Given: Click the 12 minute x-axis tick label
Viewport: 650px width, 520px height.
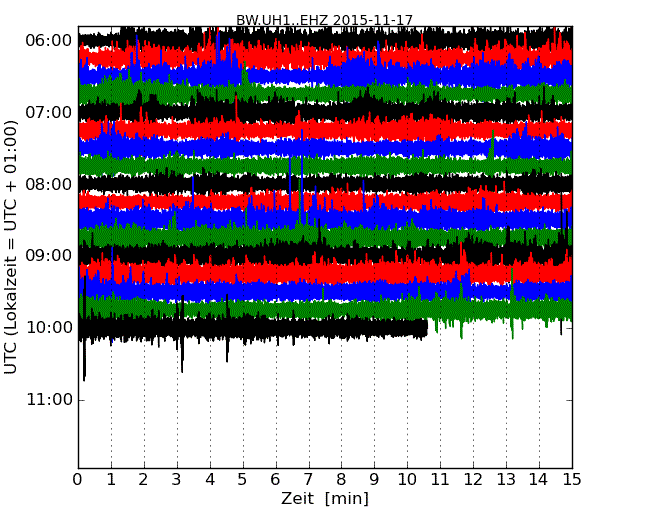Looking at the screenshot, I should pos(473,479).
